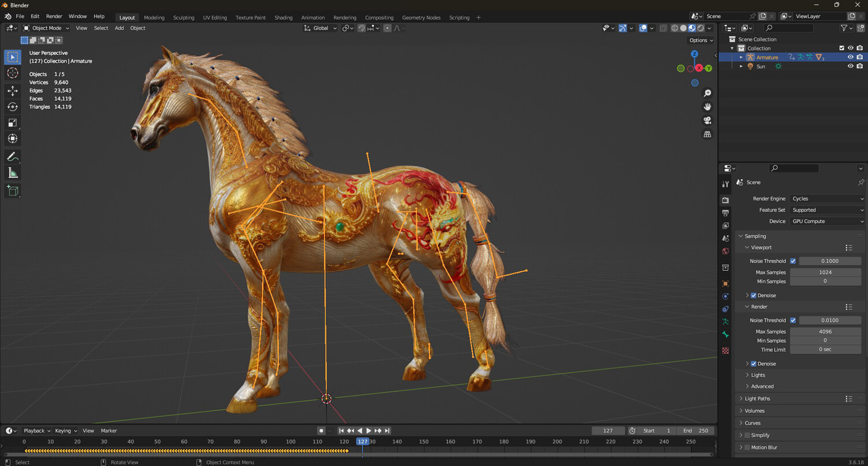This screenshot has width=868, height=466.
Task: Activate the Scale tool
Action: tap(13, 123)
